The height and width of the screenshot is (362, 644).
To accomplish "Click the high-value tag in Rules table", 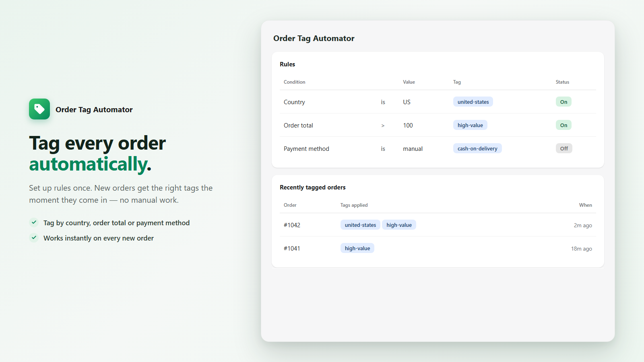I will tap(470, 125).
